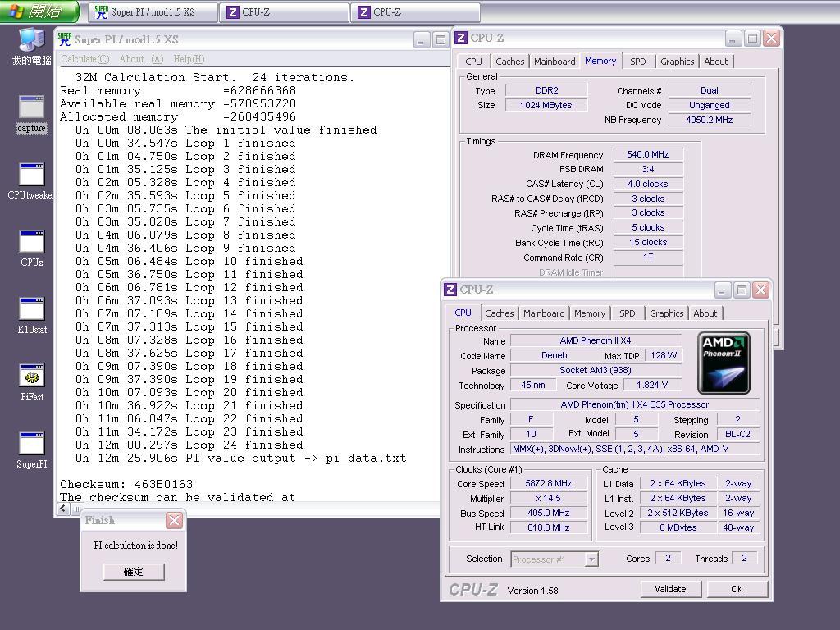Click the Memory Type value DDR2

pyautogui.click(x=546, y=90)
